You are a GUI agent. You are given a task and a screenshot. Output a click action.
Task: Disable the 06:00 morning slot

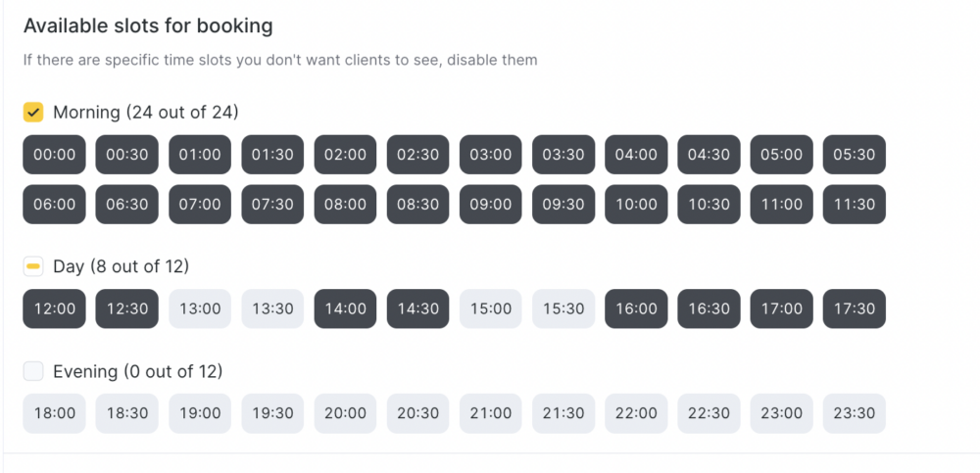tap(55, 205)
